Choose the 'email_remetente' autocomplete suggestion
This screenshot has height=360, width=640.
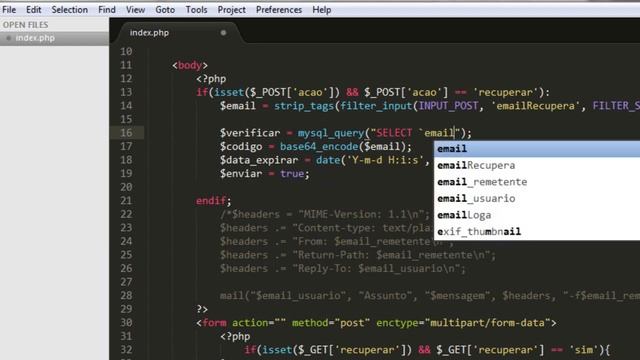coord(537,182)
